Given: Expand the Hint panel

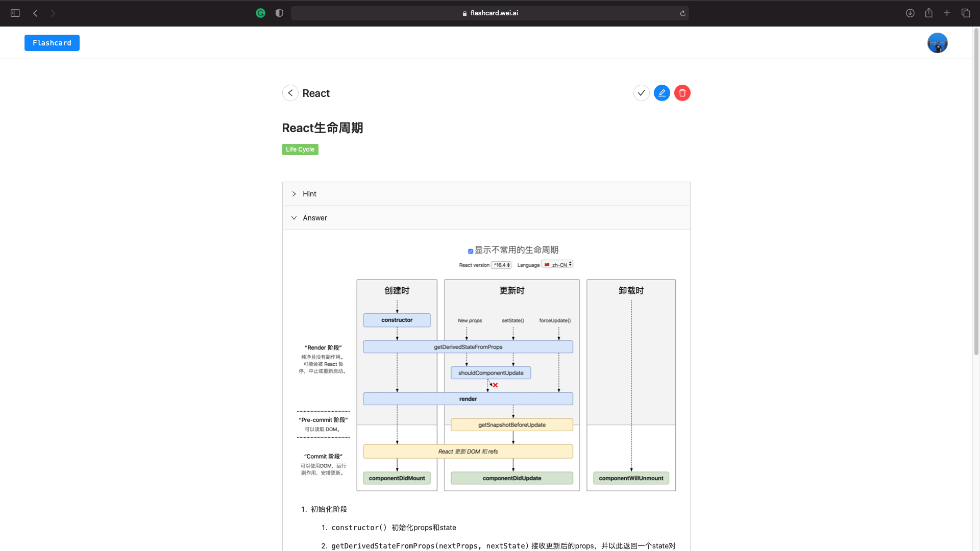Looking at the screenshot, I should (486, 194).
